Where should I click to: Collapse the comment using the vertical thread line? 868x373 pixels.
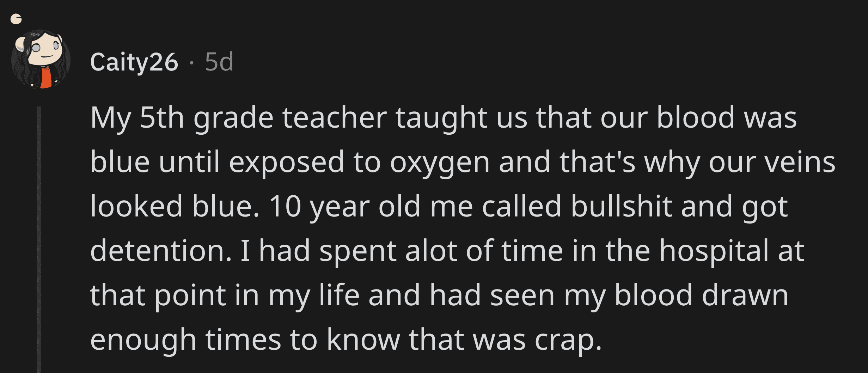coord(39,240)
